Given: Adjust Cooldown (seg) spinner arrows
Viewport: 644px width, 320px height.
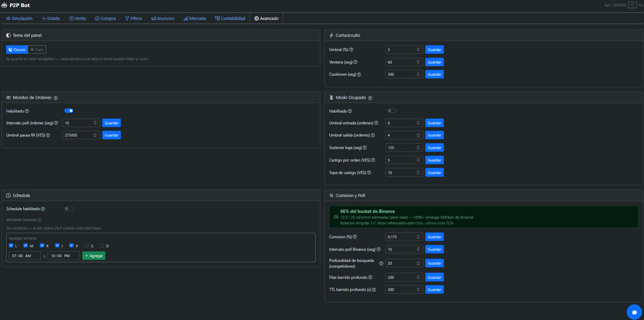Looking at the screenshot, I should pos(418,75).
